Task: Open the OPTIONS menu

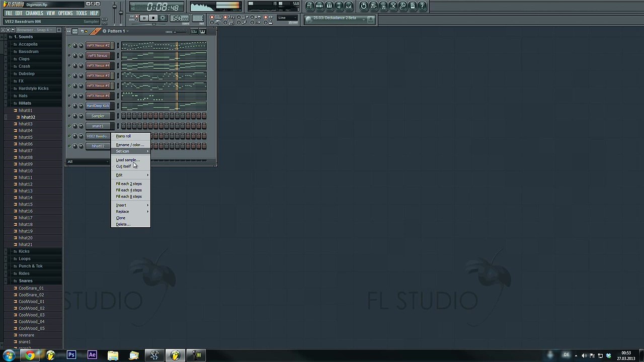Action: tap(65, 13)
